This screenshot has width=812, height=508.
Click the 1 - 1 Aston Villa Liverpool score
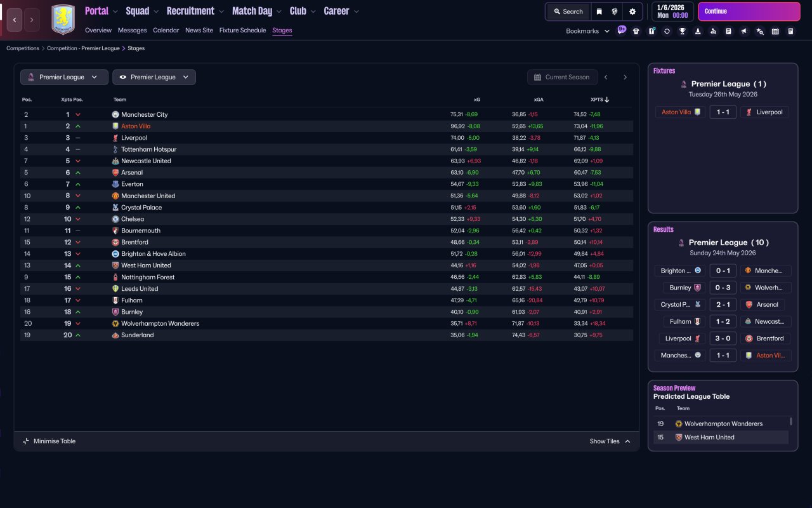[723, 112]
